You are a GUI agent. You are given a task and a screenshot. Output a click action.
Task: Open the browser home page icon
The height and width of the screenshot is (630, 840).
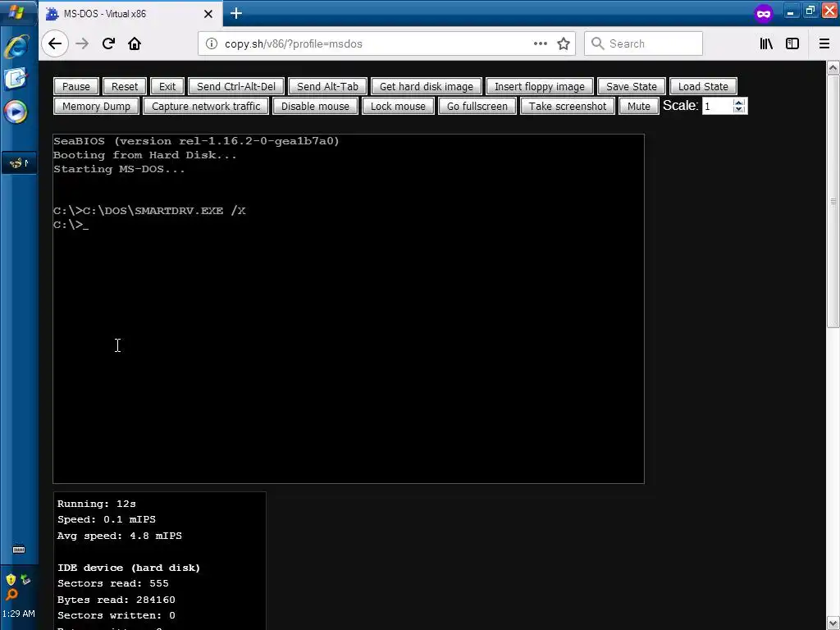pyautogui.click(x=135, y=43)
